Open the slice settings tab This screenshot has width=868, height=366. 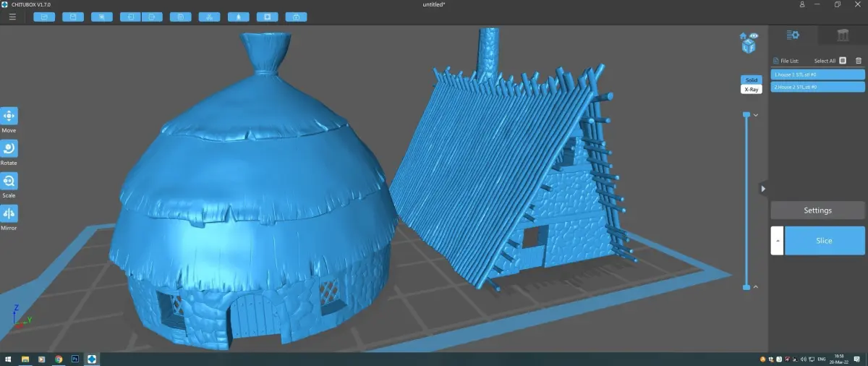[793, 35]
